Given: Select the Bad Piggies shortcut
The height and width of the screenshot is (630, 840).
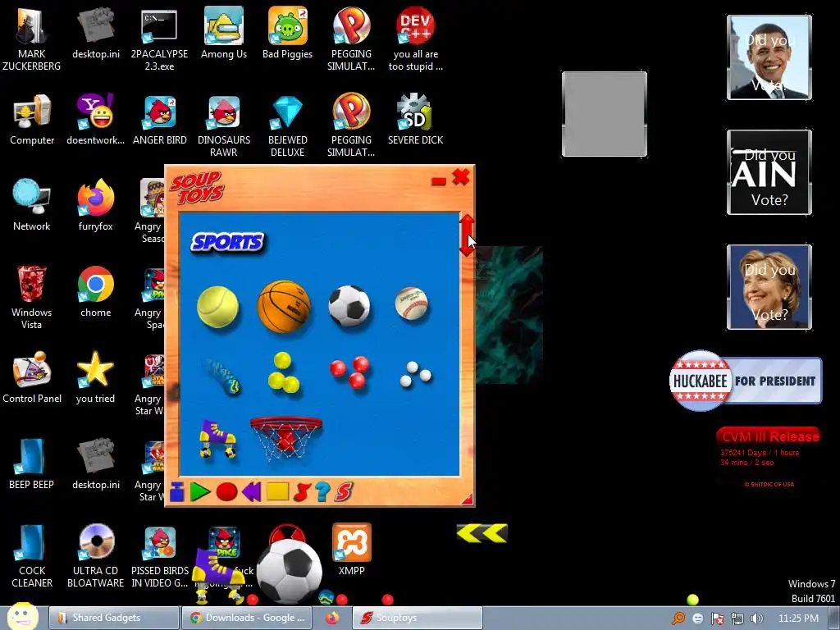Looking at the screenshot, I should click(x=288, y=33).
